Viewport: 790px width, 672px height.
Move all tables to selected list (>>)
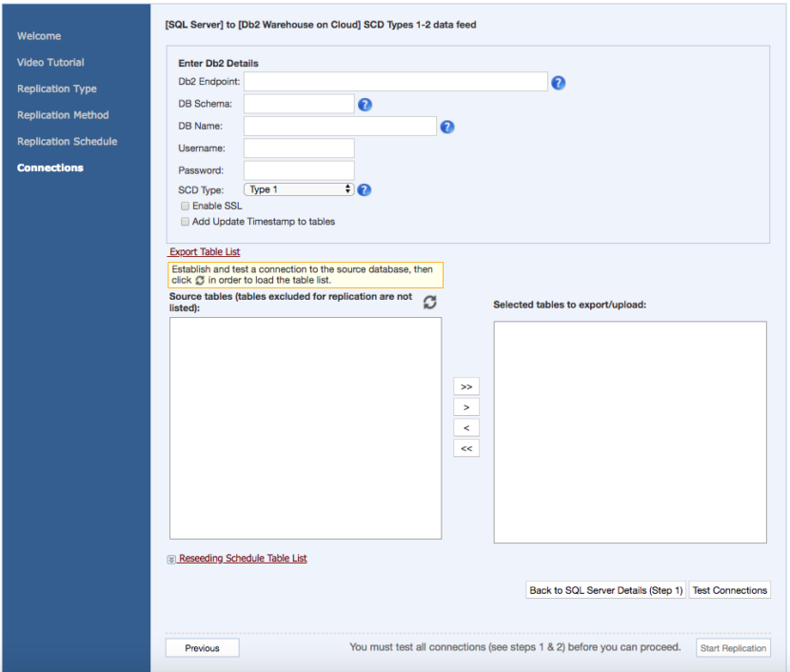[466, 386]
